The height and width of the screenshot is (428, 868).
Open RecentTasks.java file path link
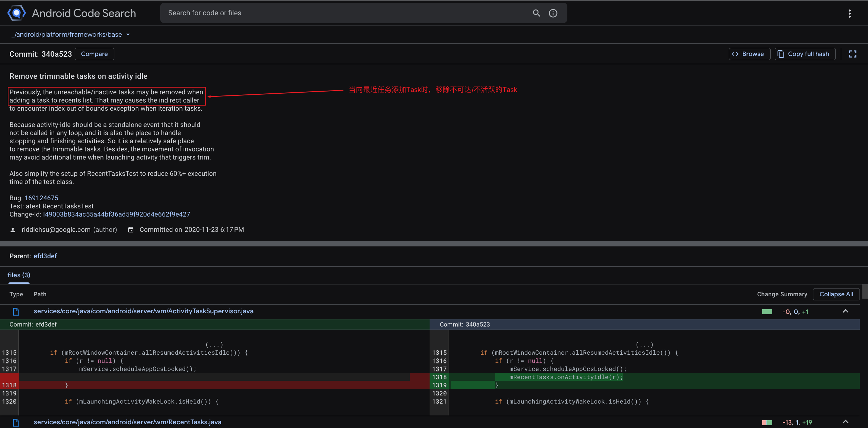pos(128,422)
